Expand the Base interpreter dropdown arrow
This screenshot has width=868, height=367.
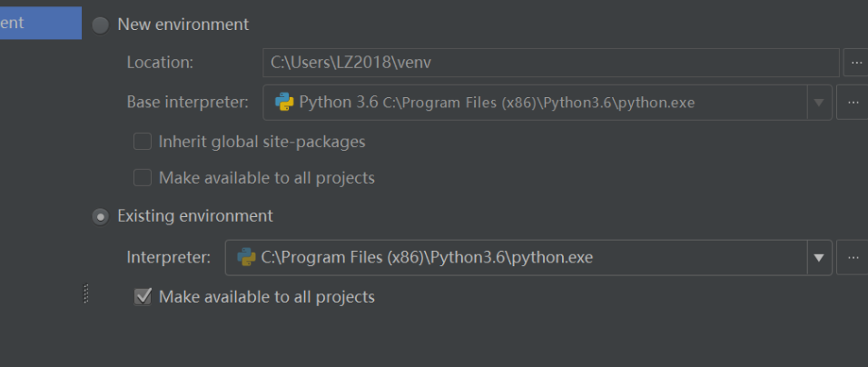tap(820, 103)
